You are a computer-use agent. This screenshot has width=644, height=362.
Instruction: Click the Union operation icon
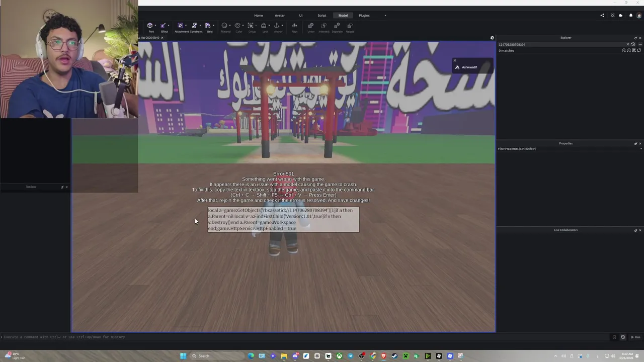click(311, 26)
